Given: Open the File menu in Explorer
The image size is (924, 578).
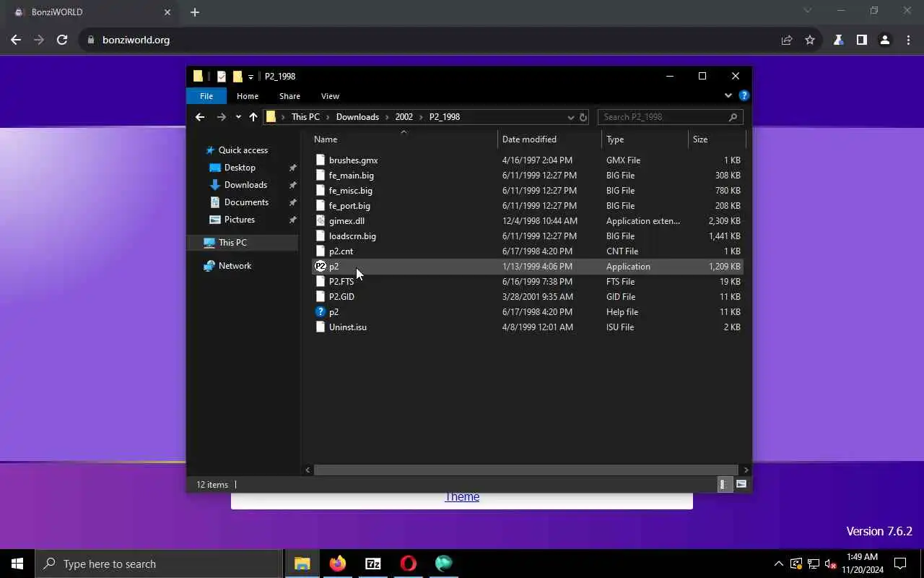Looking at the screenshot, I should pos(206,96).
